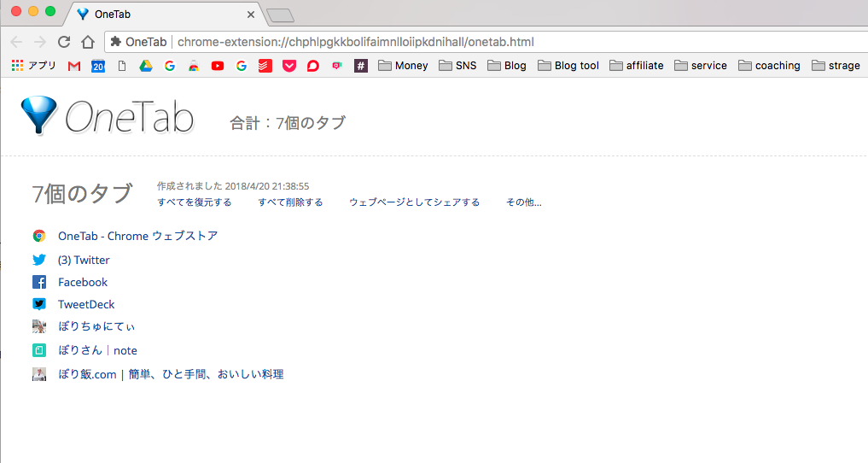Click the extension puzzle icon in address bar
The height and width of the screenshot is (463, 868).
pos(116,42)
